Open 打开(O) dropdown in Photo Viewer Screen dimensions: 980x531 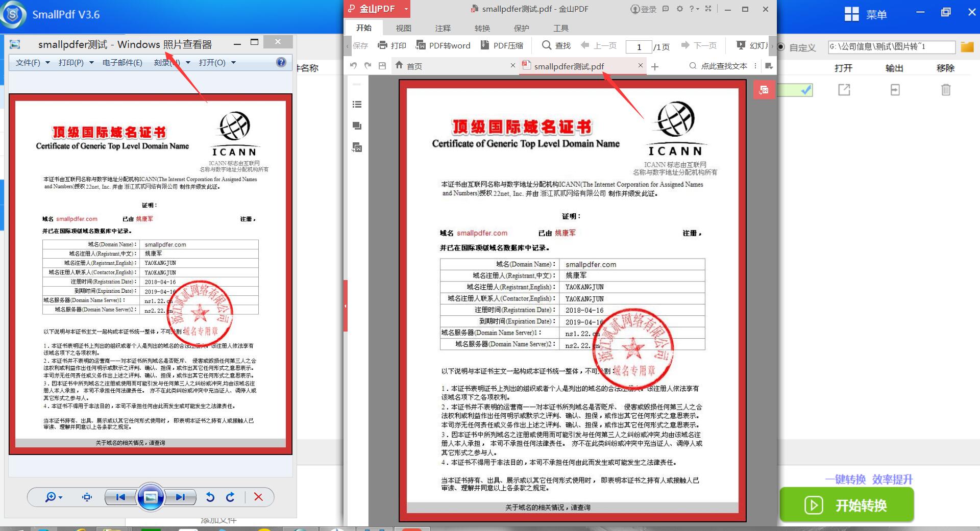click(x=217, y=63)
